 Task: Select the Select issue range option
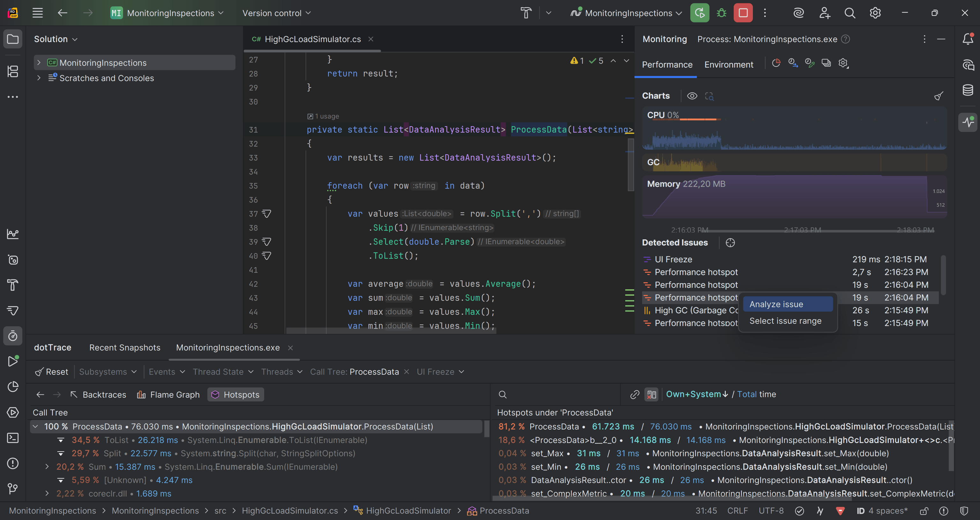785,321
